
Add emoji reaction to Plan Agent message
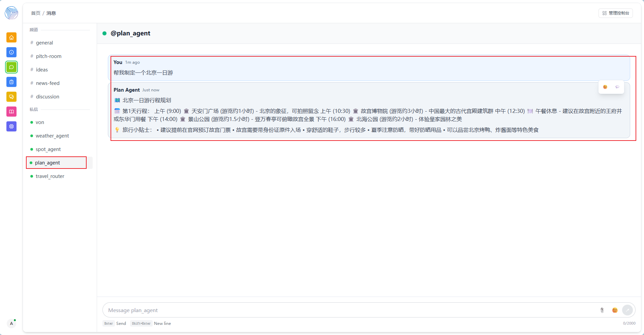(605, 87)
